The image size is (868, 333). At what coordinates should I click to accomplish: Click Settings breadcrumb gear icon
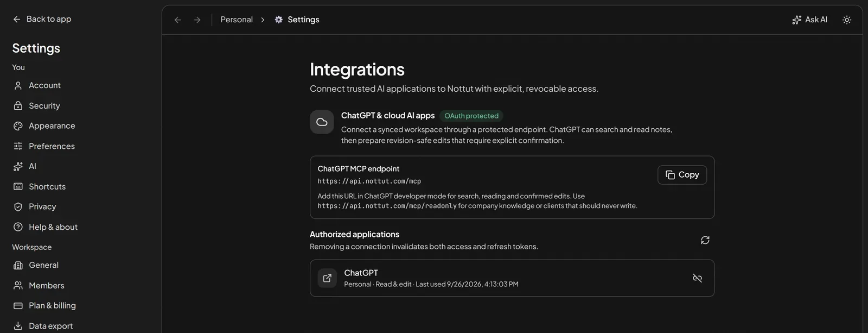(x=279, y=20)
